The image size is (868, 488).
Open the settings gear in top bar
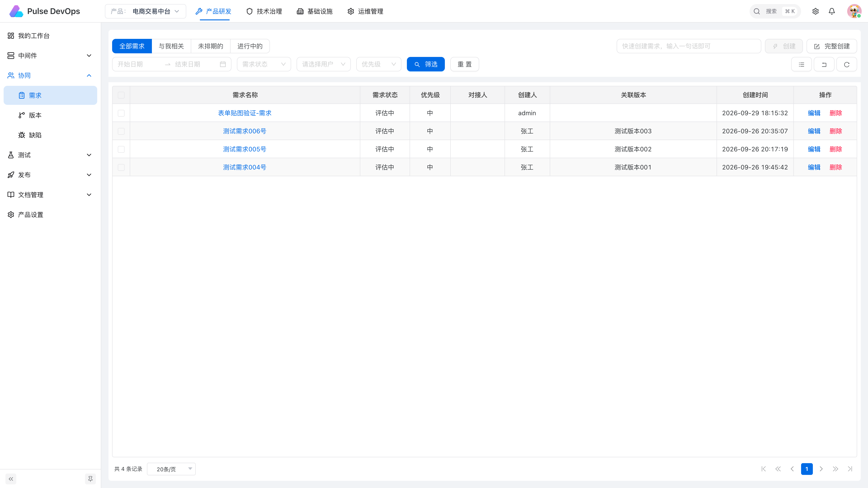tap(815, 12)
